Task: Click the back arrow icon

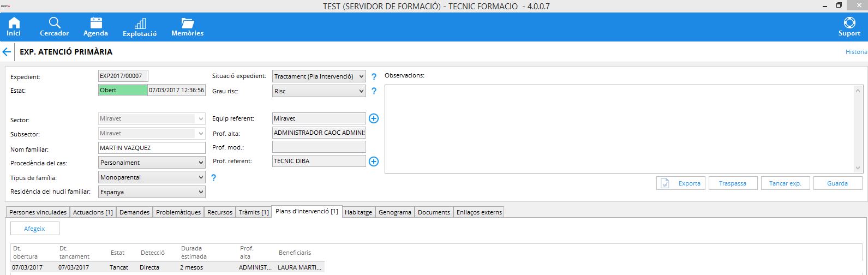Action: 7,52
